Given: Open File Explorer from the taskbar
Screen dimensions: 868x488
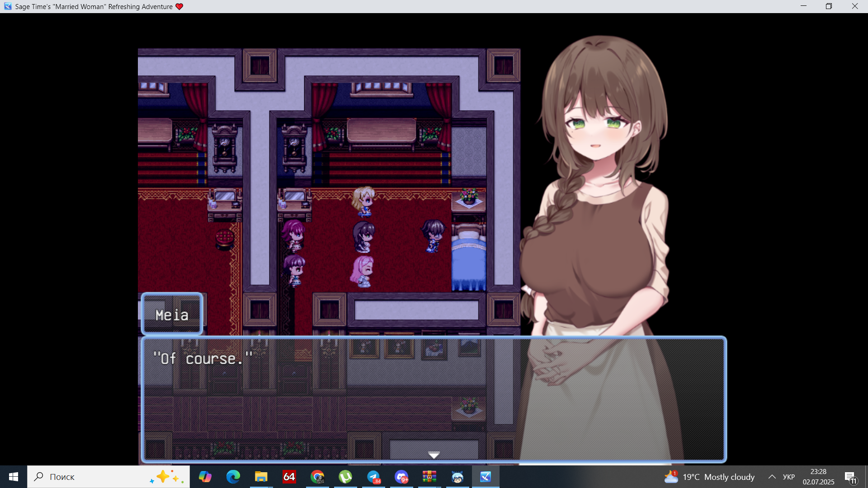Looking at the screenshot, I should [261, 477].
